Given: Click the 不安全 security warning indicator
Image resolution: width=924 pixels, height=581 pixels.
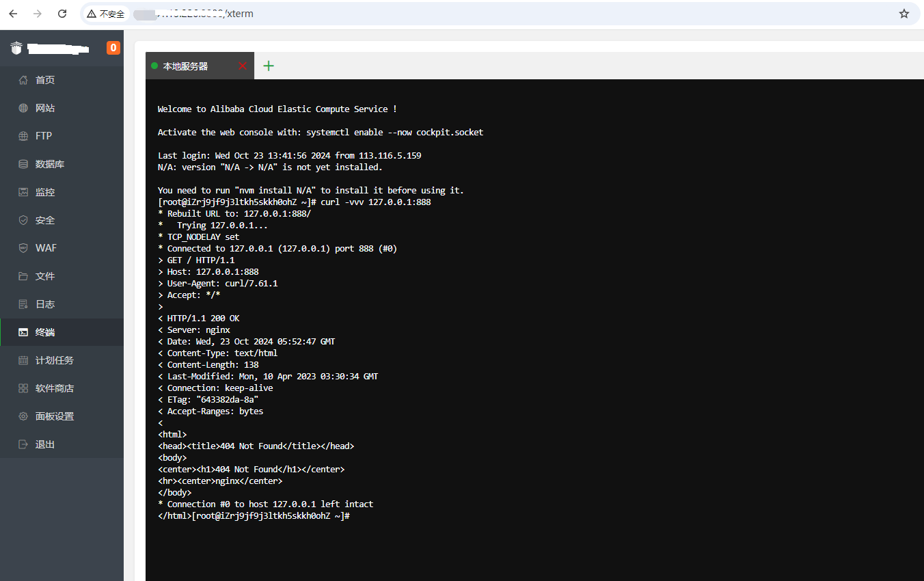Looking at the screenshot, I should click(106, 14).
